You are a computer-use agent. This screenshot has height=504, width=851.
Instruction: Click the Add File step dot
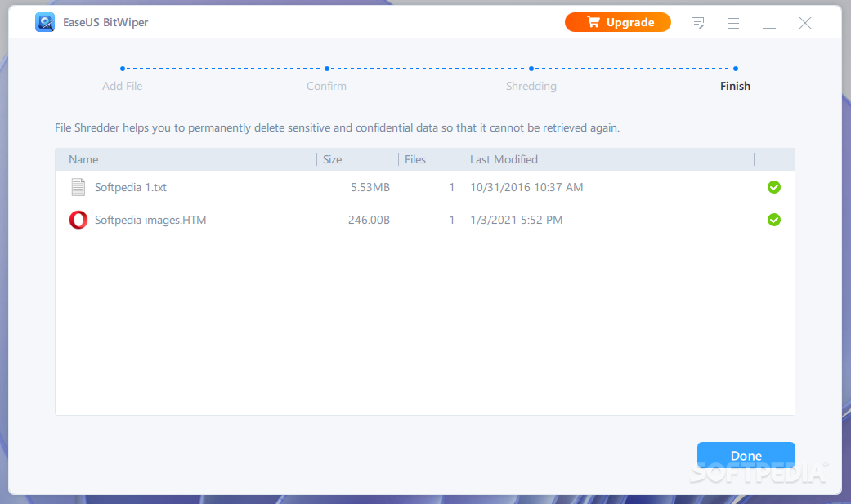pos(123,69)
